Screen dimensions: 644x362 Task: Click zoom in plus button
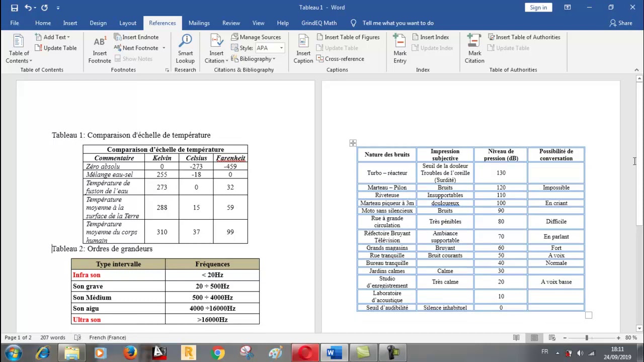point(618,338)
